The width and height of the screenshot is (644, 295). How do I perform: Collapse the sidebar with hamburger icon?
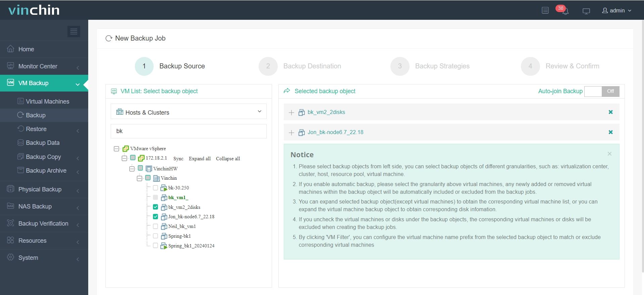(74, 32)
